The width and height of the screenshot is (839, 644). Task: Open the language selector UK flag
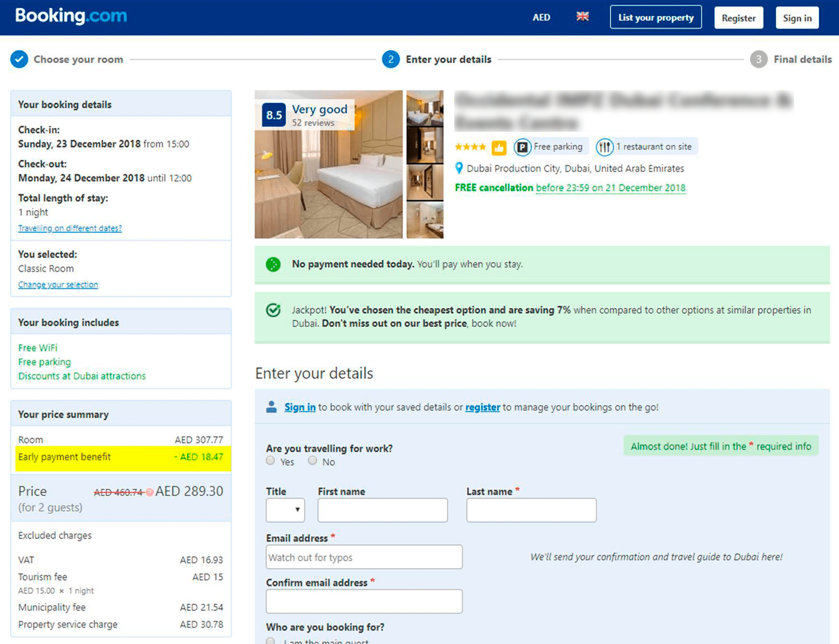click(583, 17)
